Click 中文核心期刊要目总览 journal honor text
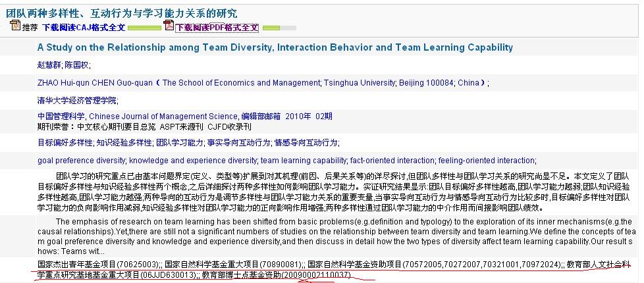Screen dimensions: 644x283 coord(117,126)
